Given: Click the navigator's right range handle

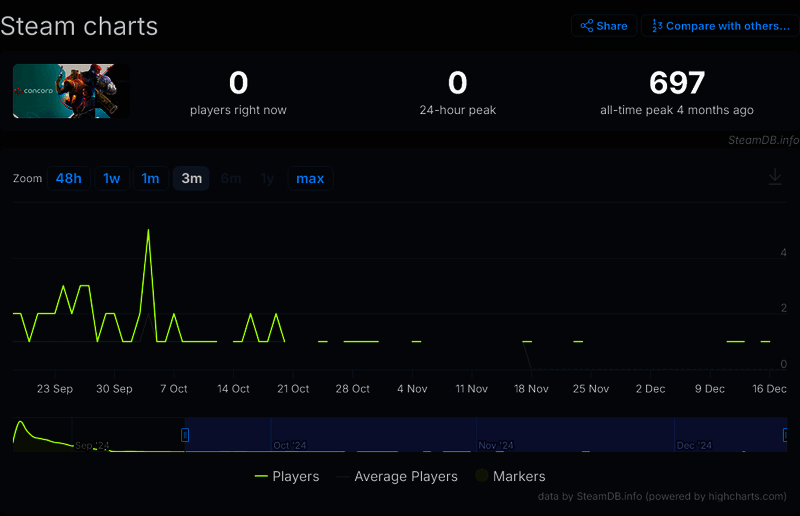Looking at the screenshot, I should (787, 434).
